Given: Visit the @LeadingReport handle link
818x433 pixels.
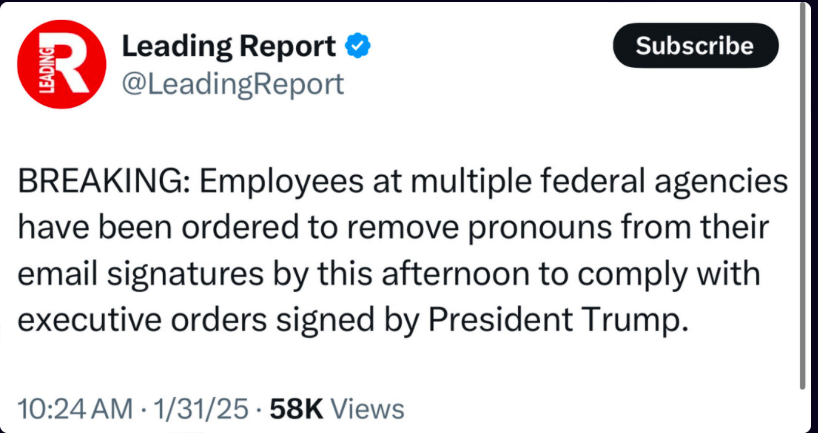Looking at the screenshot, I should tap(232, 84).
